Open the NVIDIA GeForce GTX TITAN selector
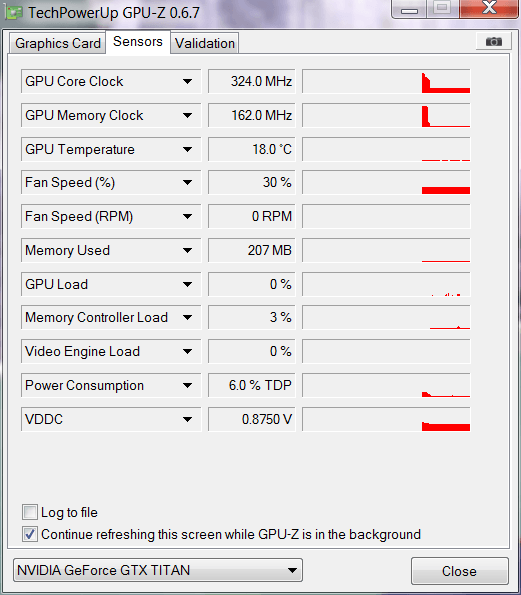Screen dimensions: 521x595 coord(158,570)
